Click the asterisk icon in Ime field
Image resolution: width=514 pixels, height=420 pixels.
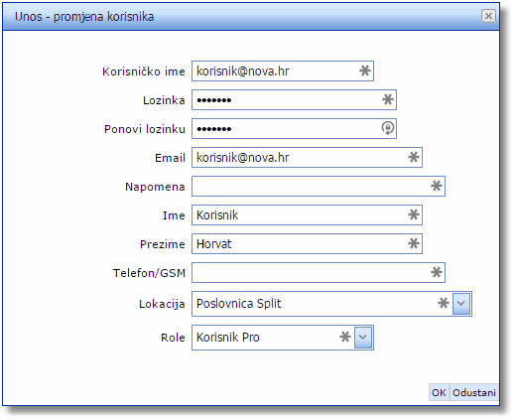414,214
